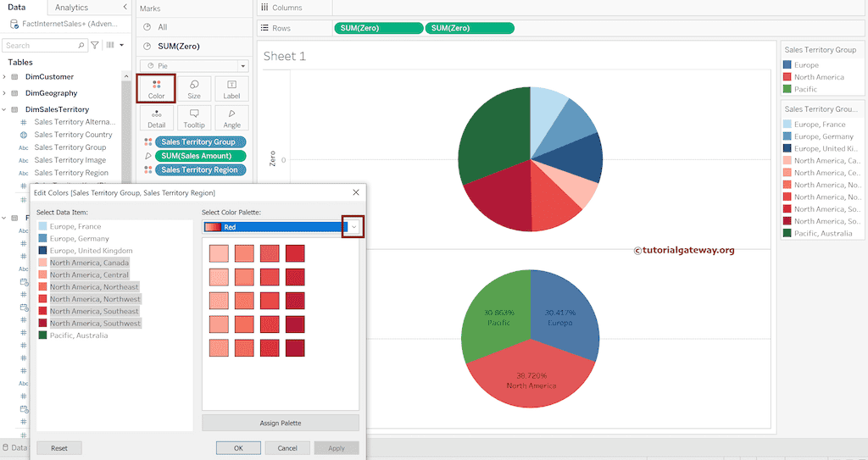Confirm colors with the OK button

[238, 448]
